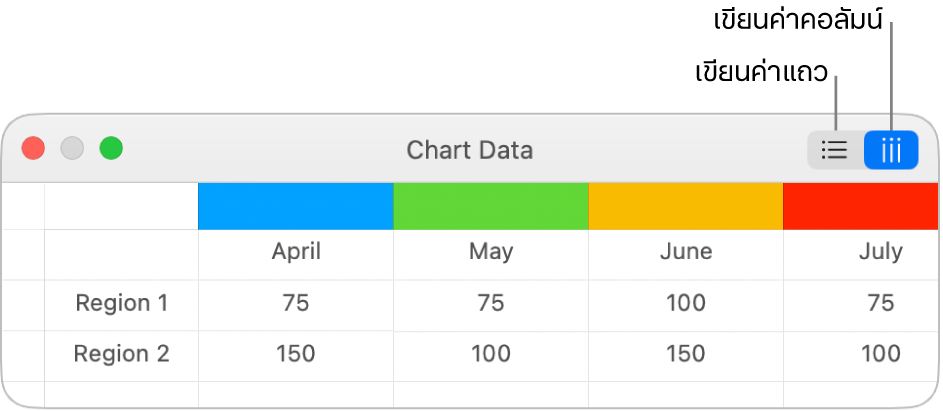Minimize the Chart Data window

72,149
